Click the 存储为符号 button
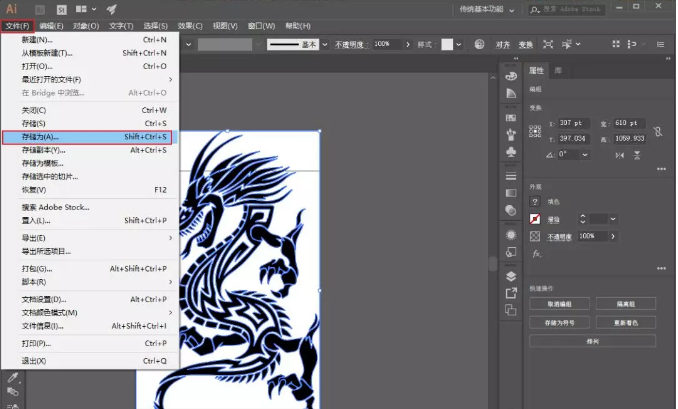Screen dimensions: 678x409 click(x=559, y=323)
